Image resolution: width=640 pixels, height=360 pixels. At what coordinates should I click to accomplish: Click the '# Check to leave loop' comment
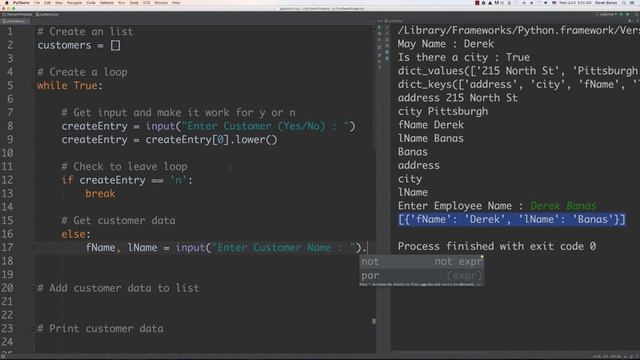click(124, 167)
